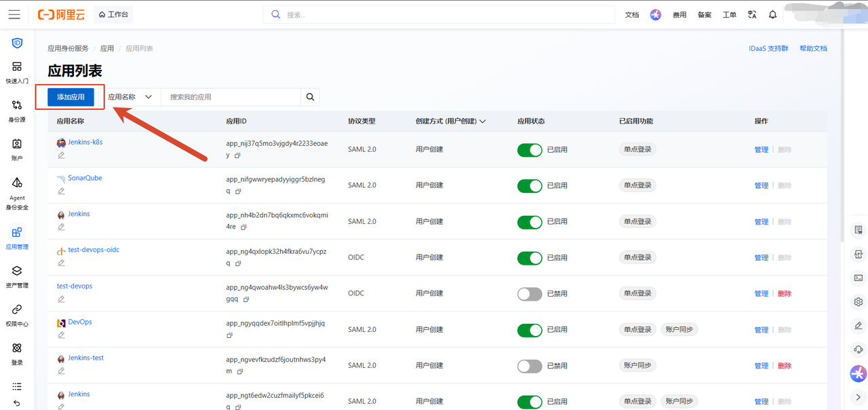Screen dimensions: 868x410
Task: Click the IDaaS shield icon in sidebar
Action: point(17,43)
